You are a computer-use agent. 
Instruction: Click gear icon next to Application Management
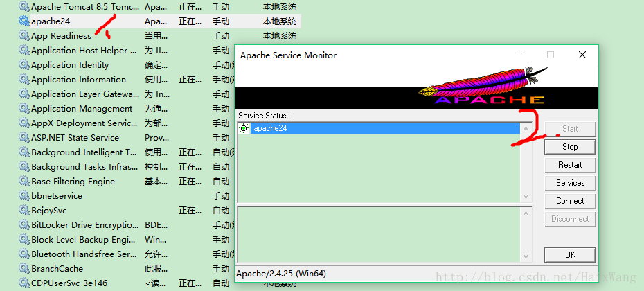pyautogui.click(x=24, y=109)
